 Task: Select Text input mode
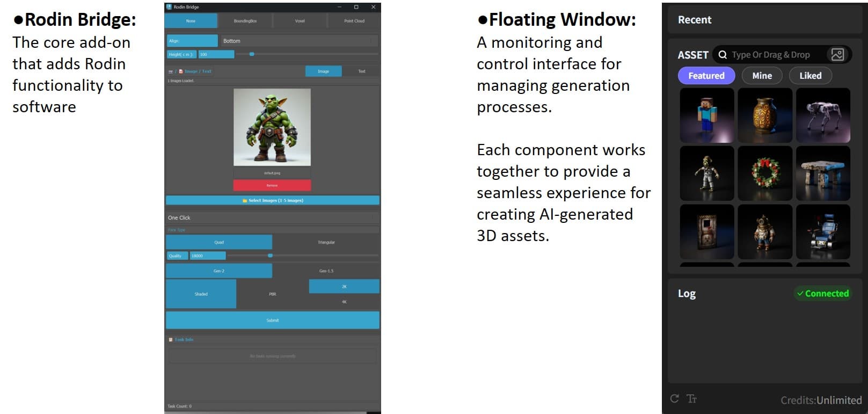click(361, 71)
